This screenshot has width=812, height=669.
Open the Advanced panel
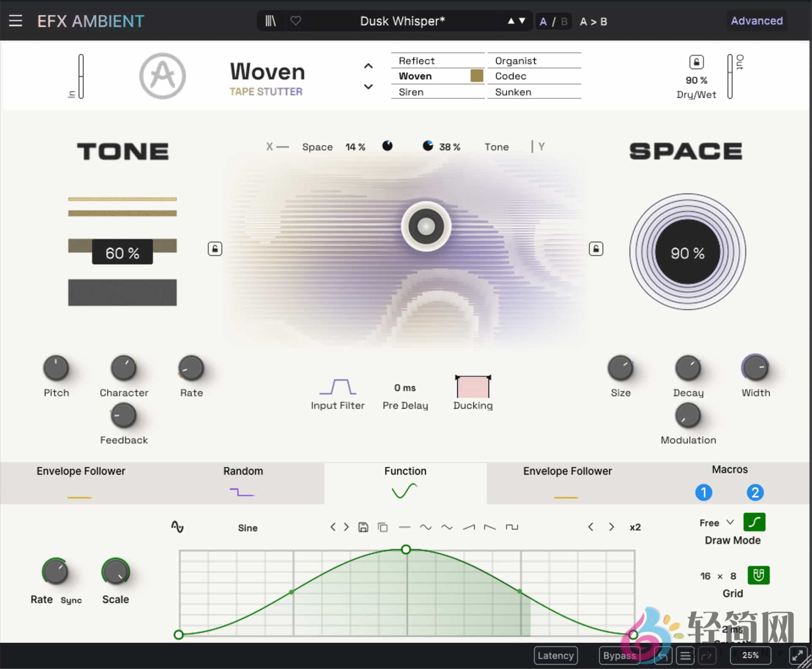pyautogui.click(x=757, y=21)
